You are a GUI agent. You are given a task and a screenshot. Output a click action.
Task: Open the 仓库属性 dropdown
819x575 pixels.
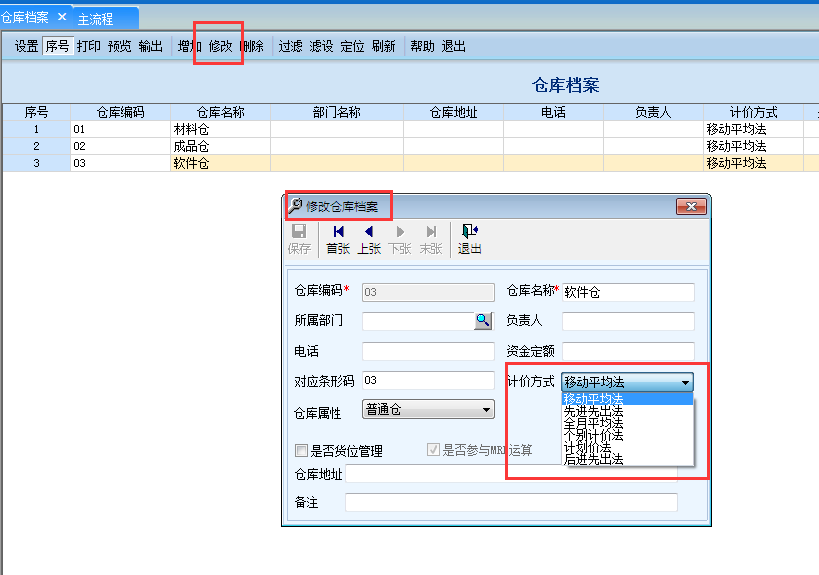[486, 410]
